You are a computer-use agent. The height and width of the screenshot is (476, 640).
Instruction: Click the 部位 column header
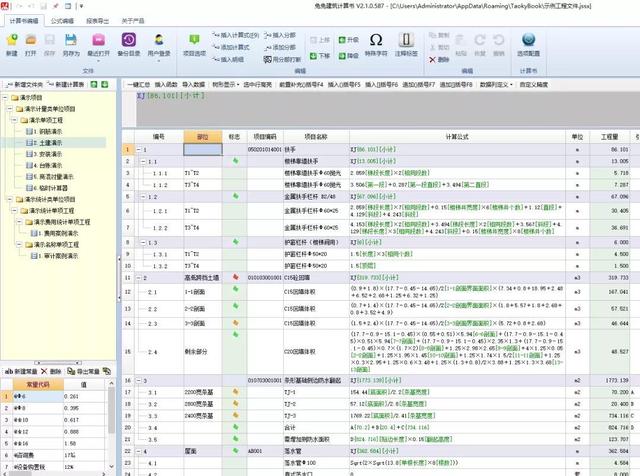(203, 137)
